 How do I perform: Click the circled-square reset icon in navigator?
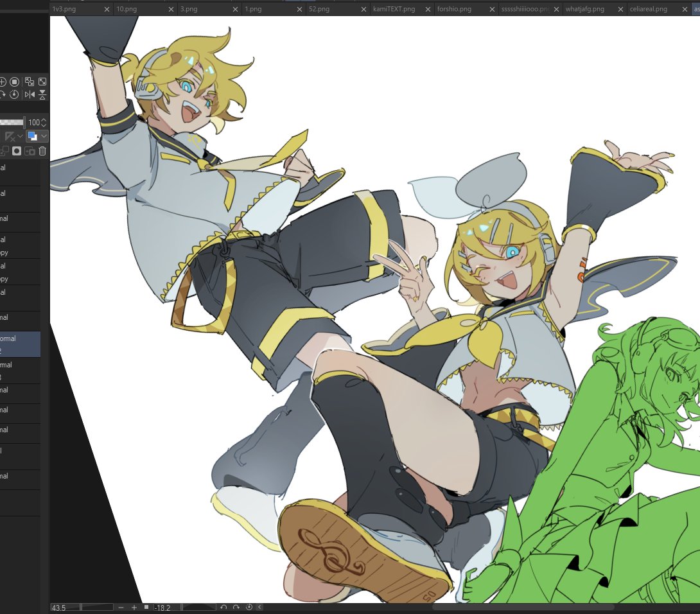(15, 82)
